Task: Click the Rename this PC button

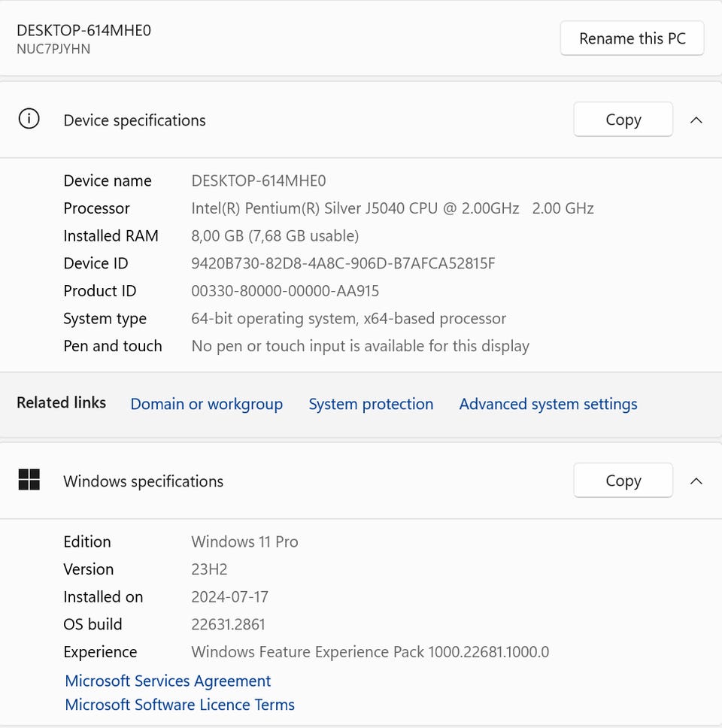Action: click(632, 38)
